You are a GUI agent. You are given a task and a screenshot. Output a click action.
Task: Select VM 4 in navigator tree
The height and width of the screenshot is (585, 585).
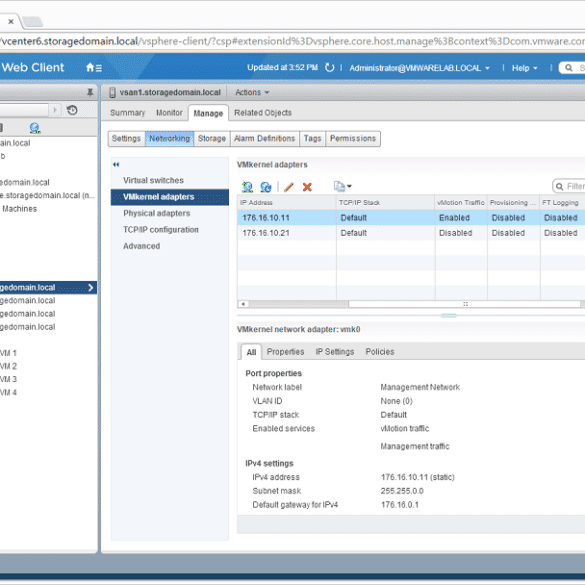pyautogui.click(x=8, y=392)
